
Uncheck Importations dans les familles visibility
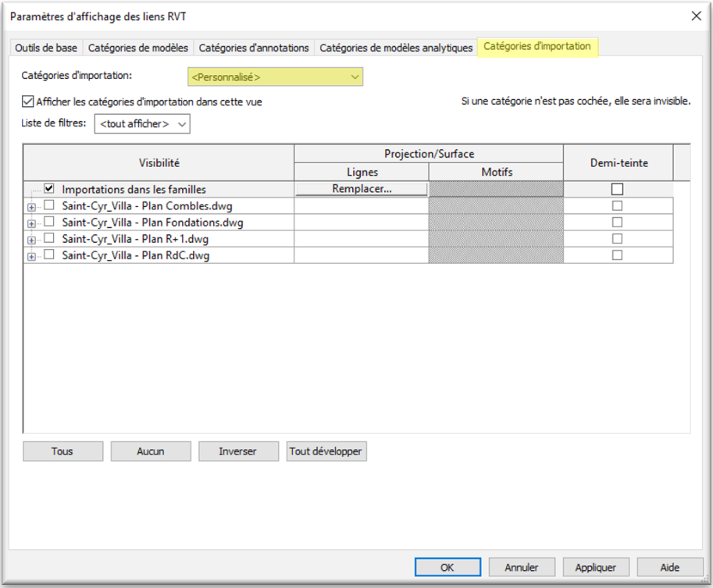coord(49,189)
